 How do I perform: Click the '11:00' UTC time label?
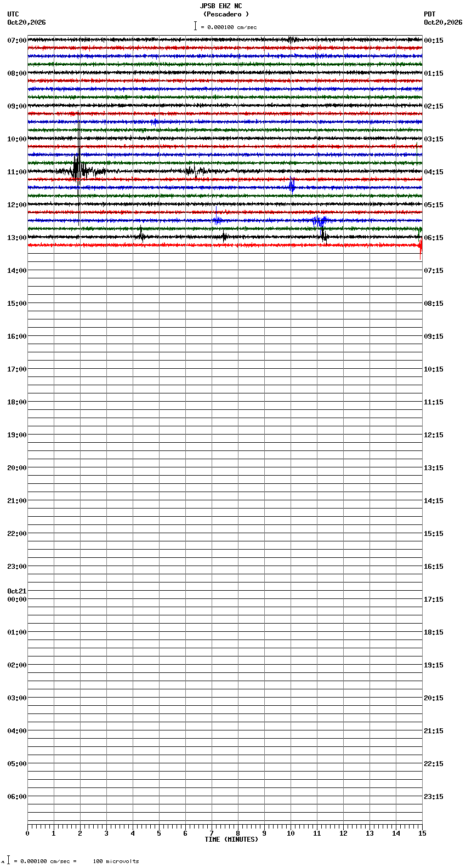point(17,172)
